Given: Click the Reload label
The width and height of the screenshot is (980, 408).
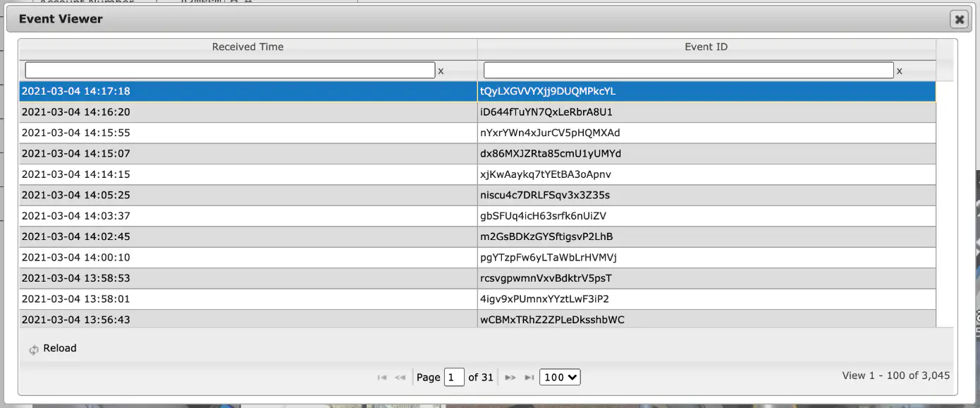Looking at the screenshot, I should (x=60, y=349).
